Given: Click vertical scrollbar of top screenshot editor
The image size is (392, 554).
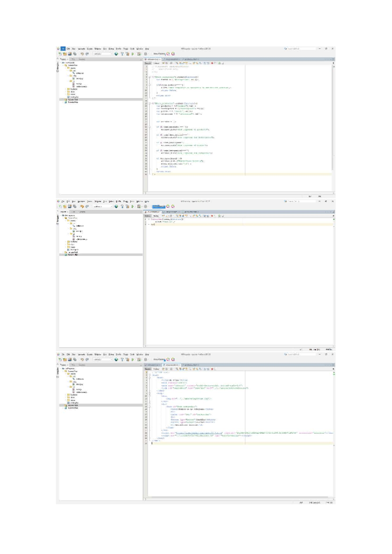Looking at the screenshot, I should pos(333,118).
